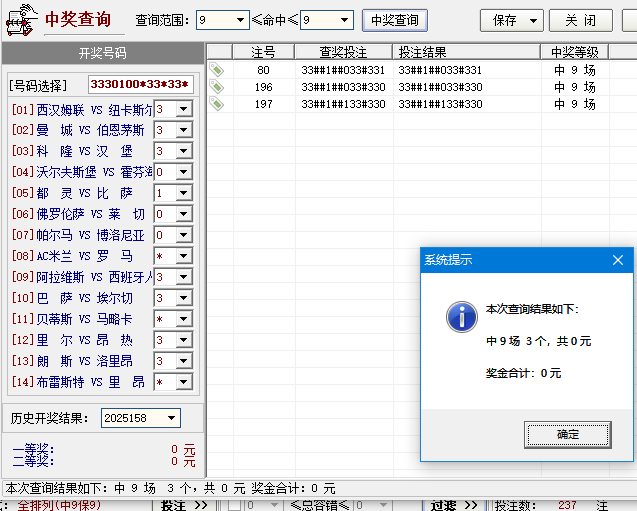The width and height of the screenshot is (637, 511).
Task: Click the tag icon for bet number 196
Action: pyautogui.click(x=216, y=87)
